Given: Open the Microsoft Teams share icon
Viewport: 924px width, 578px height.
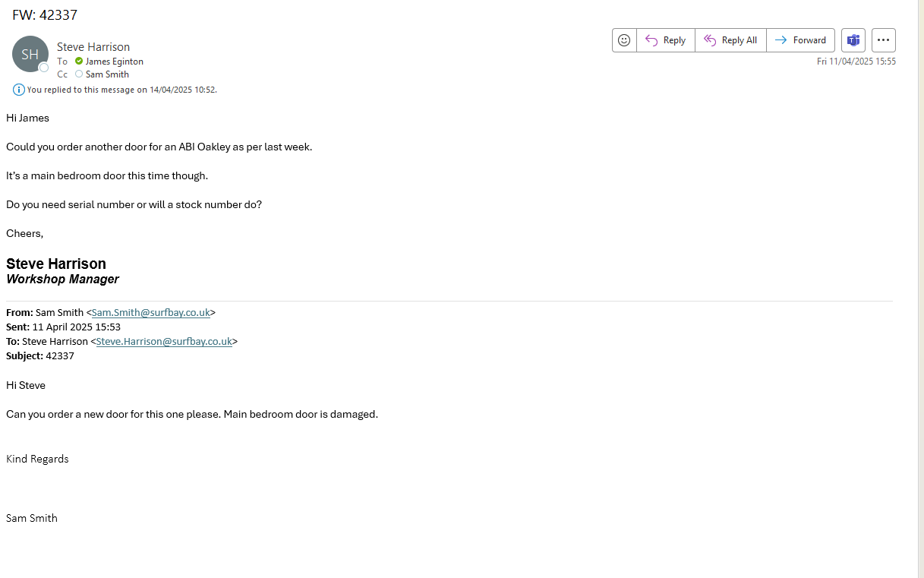Looking at the screenshot, I should coord(853,40).
